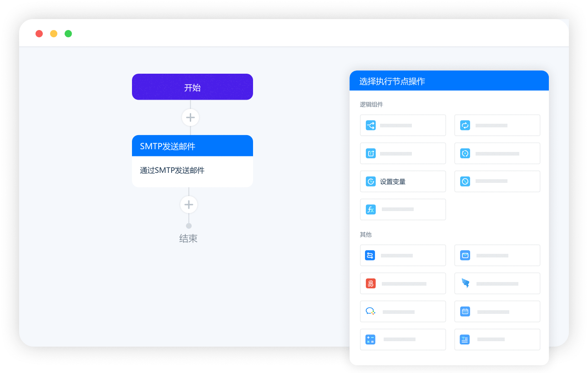Click the 开始 start node
The height and width of the screenshot is (373, 588).
click(192, 86)
